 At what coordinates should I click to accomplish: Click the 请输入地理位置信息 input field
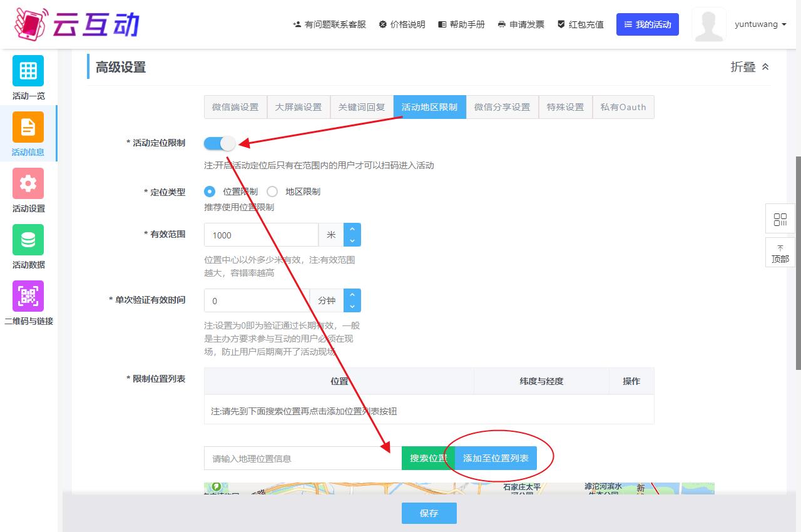point(302,458)
